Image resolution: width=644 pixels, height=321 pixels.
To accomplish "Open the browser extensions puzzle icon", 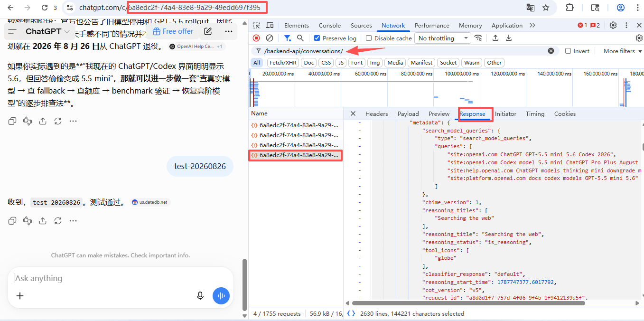I will (x=569, y=8).
